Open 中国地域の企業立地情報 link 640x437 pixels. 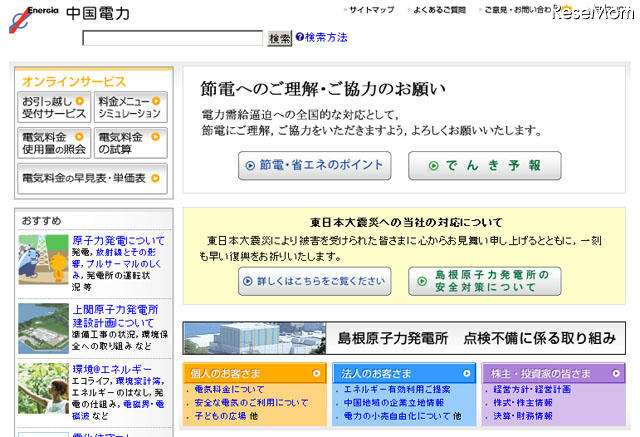click(x=394, y=403)
